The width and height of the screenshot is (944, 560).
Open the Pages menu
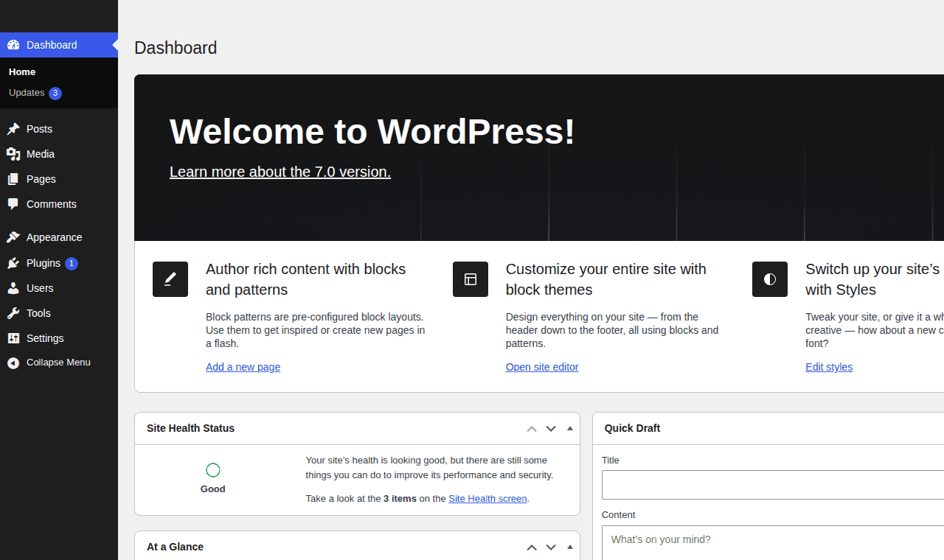59,179
